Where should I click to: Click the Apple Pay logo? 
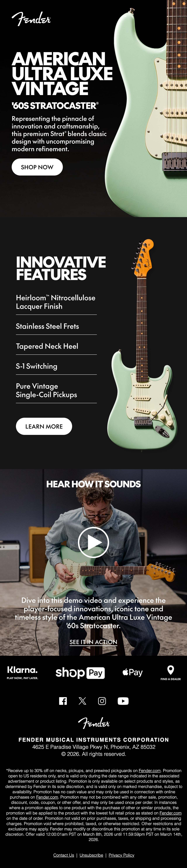(x=132, y=673)
